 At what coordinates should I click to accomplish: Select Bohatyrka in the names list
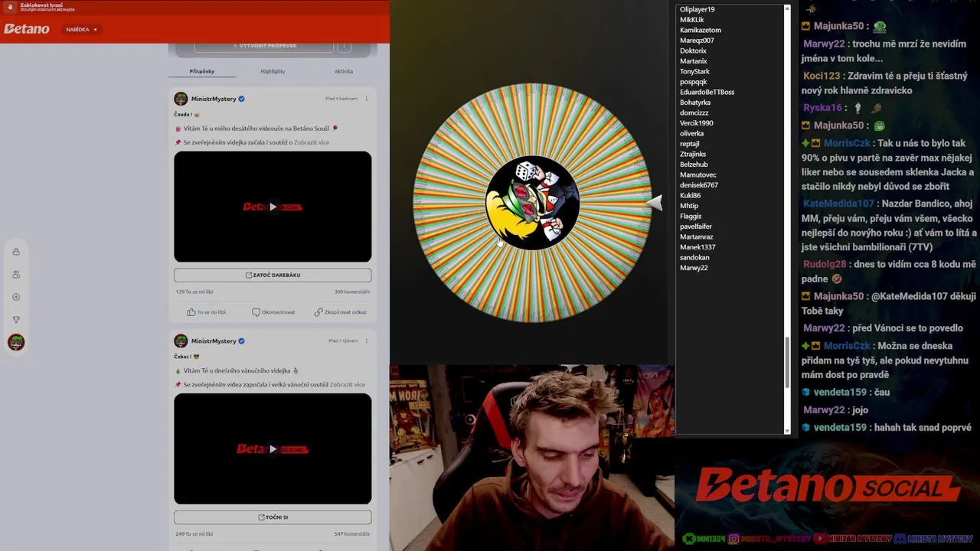[x=695, y=103]
